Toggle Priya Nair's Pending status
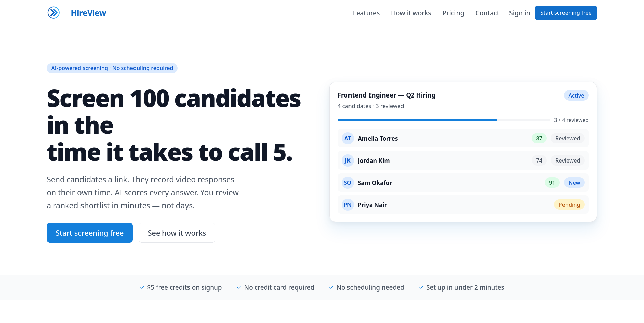This screenshot has width=644, height=323. click(570, 205)
